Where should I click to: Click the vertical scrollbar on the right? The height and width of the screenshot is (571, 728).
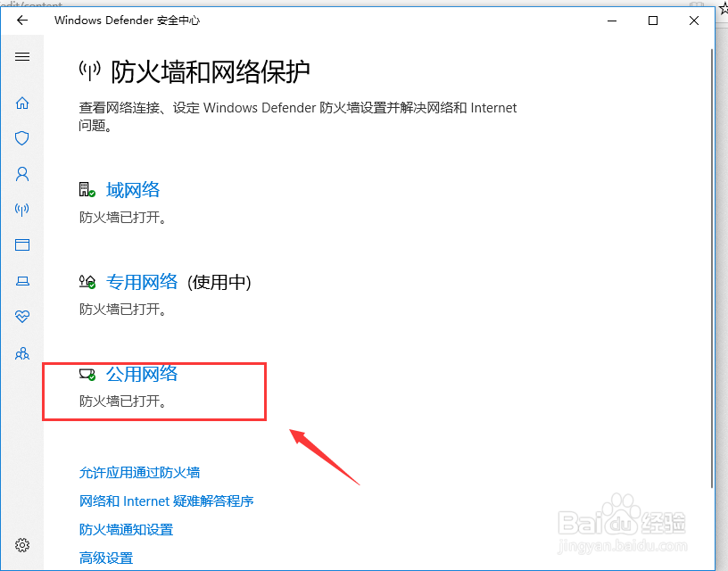[712, 268]
